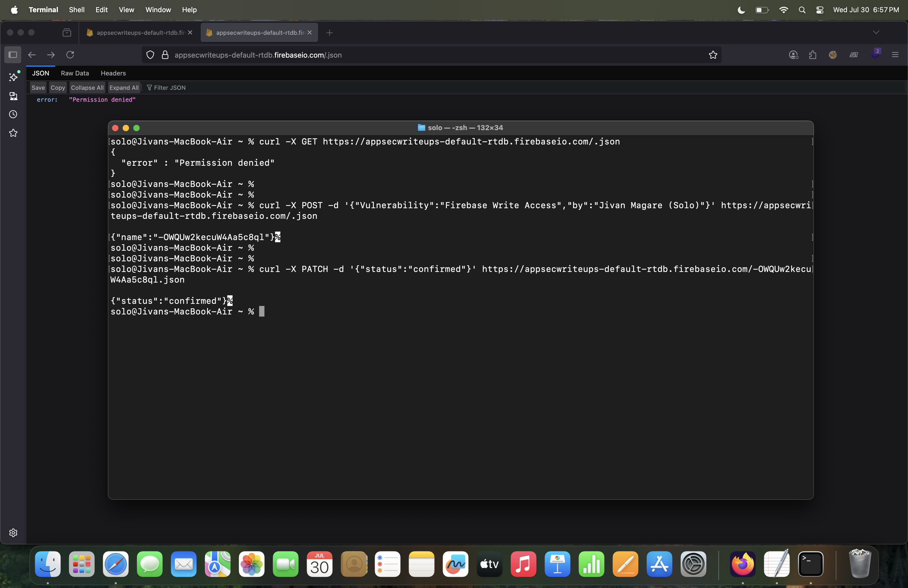Switch to the Headers tab
The width and height of the screenshot is (908, 588).
tap(113, 73)
